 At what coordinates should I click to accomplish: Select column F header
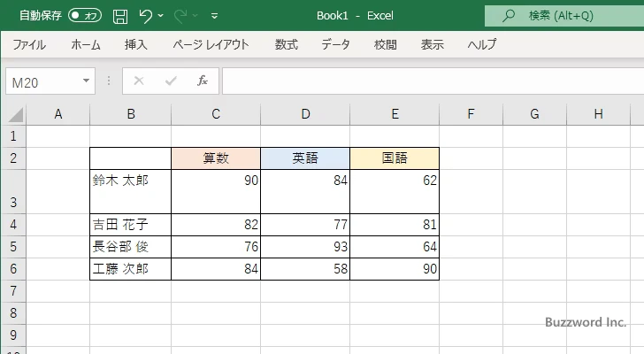(471, 114)
